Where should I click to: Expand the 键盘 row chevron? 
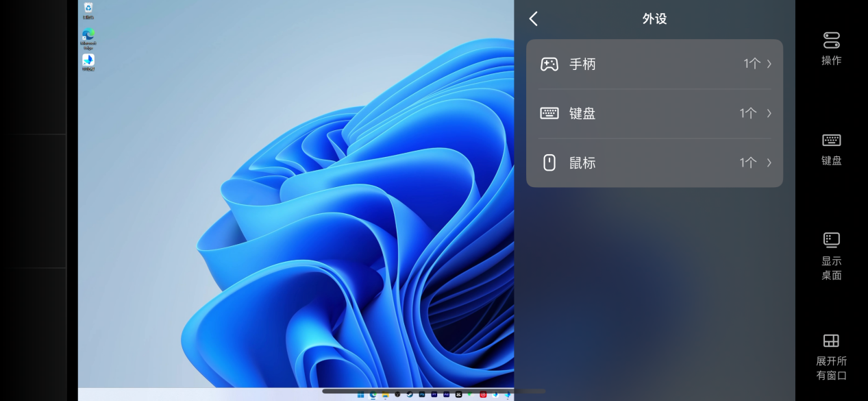tap(769, 113)
